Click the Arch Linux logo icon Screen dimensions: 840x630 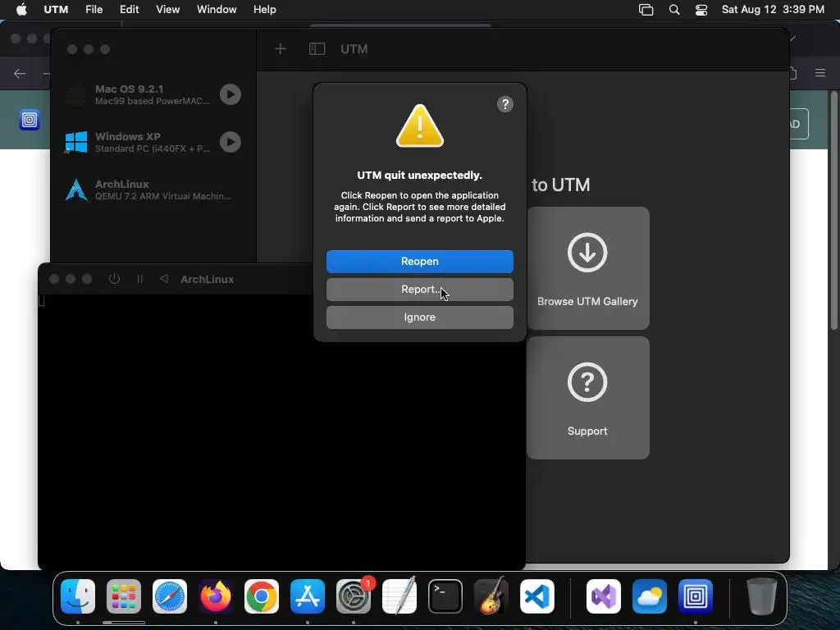76,189
